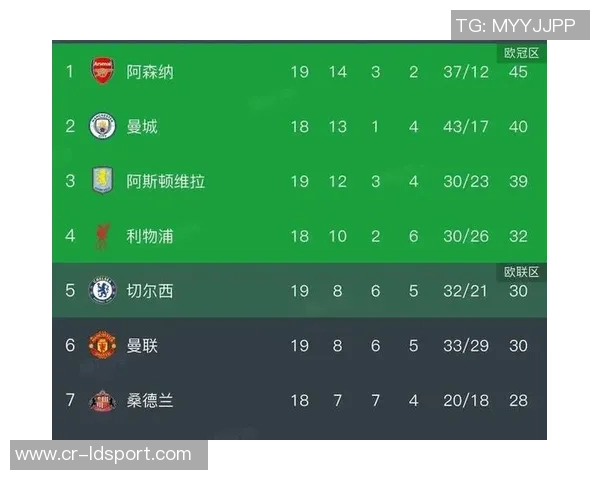Click the www.cr-ldsport.com watermark link

click(x=103, y=455)
